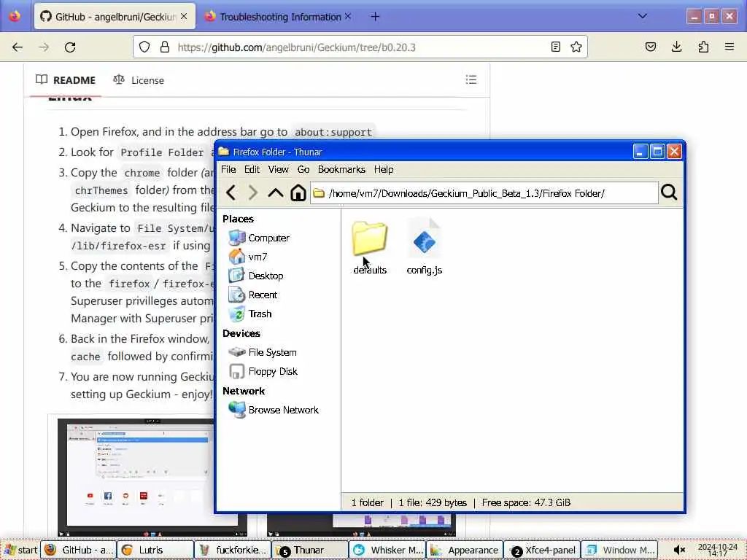Image resolution: width=747 pixels, height=560 pixels.
Task: Reload the current page
Action: coord(70,47)
